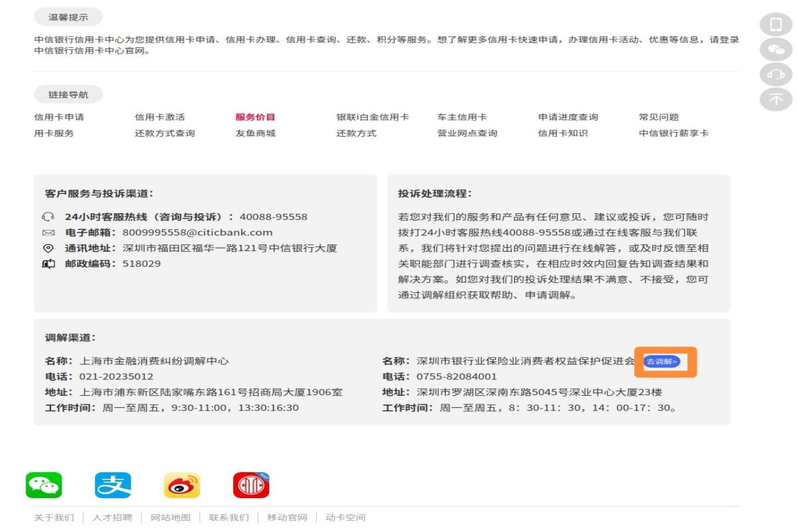Open the Weibo icon in footer
The width and height of the screenshot is (797, 532).
182,486
